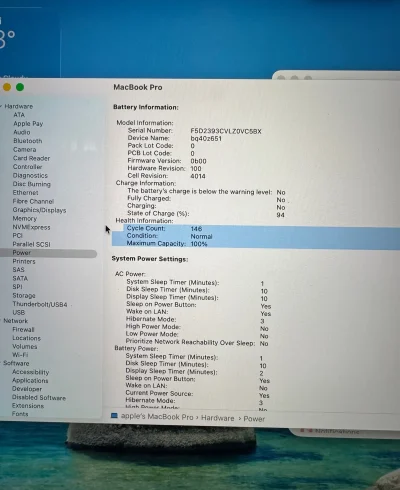Click the computer icon in path bar
400x490 pixels.
pos(114,416)
